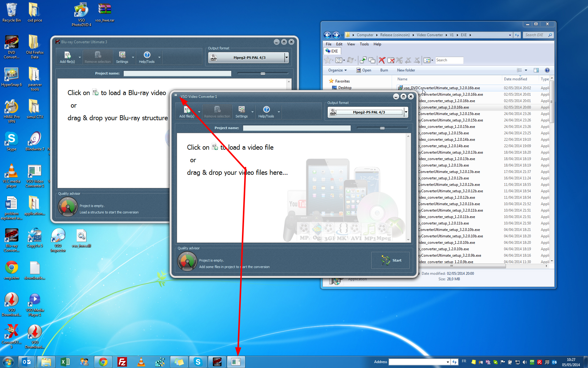Click favorites star icon in Explorer toolbar
588x368 pixels.
click(328, 60)
